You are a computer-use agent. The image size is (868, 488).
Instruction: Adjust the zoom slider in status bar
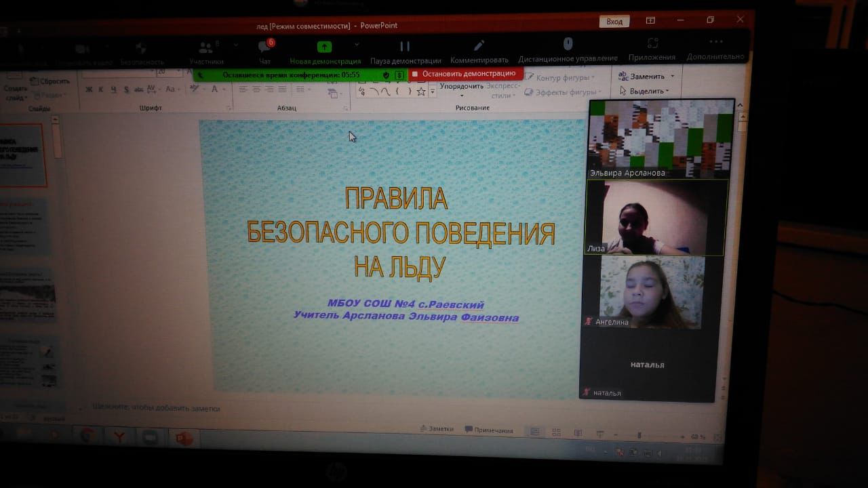639,436
